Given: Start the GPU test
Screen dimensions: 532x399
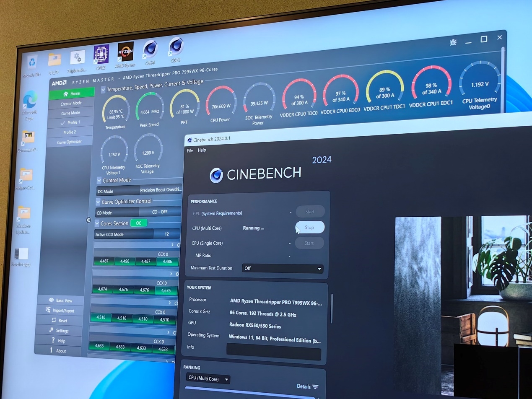Looking at the screenshot, I should click(310, 212).
